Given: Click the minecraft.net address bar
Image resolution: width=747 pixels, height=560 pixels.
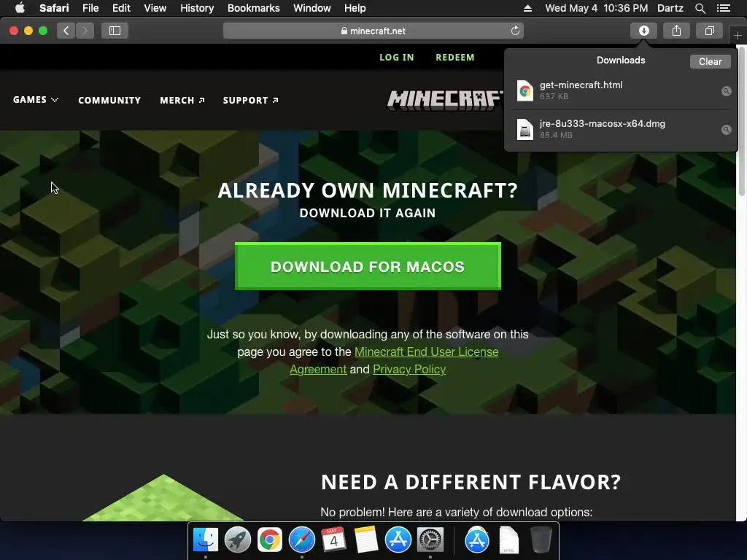Looking at the screenshot, I should click(373, 31).
